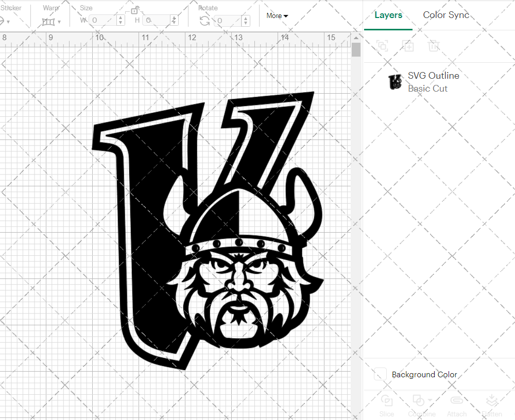Viewport: 515px width, 420px height.
Task: Open the More dropdown
Action: [x=277, y=16]
